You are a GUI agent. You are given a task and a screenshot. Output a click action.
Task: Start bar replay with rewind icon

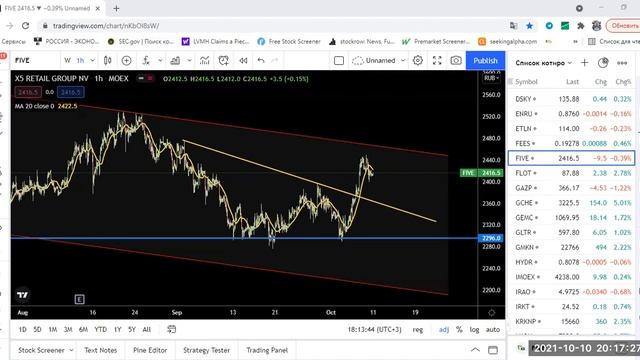(x=243, y=60)
